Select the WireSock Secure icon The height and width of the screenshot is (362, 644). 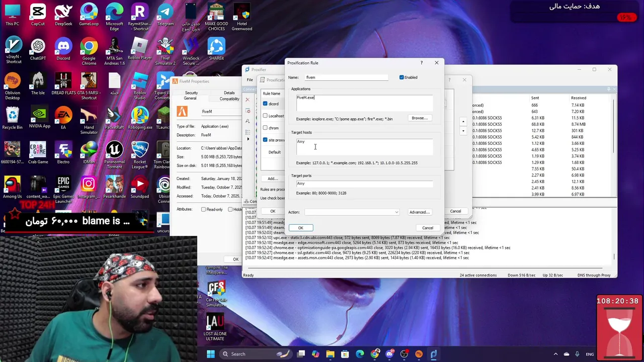[191, 51]
